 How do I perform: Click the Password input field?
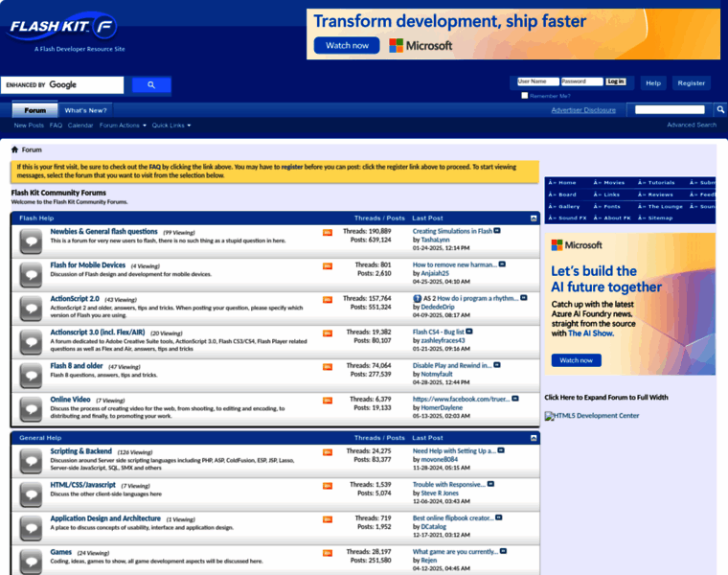[581, 81]
